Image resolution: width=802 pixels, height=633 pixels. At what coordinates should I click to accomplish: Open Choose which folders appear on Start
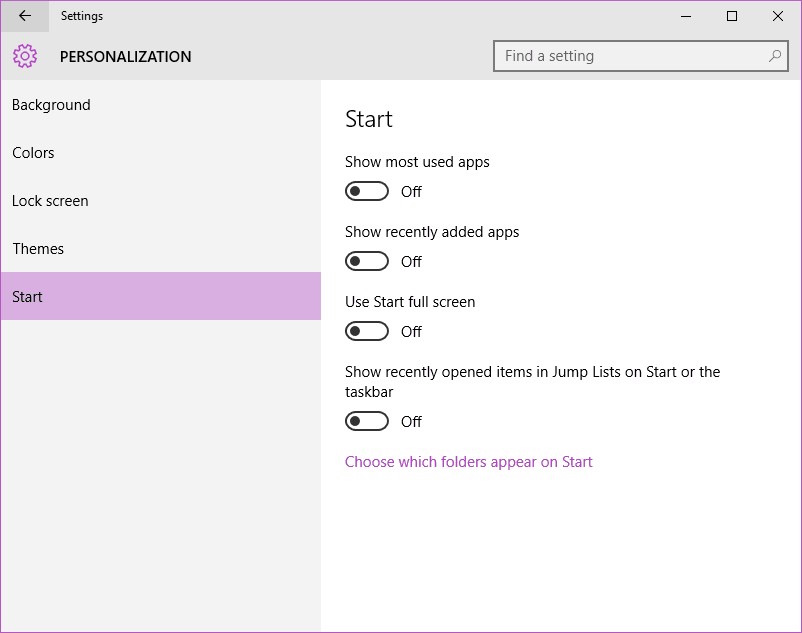click(468, 462)
